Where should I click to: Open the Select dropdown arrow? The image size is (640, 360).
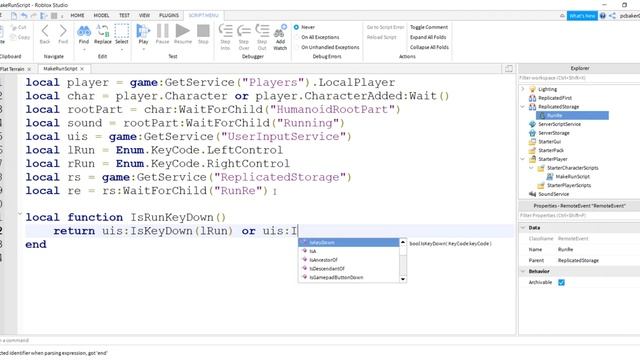tap(122, 50)
